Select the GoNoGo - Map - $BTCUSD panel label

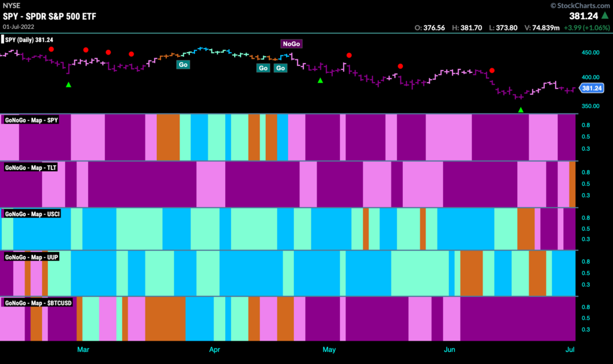[x=38, y=302]
